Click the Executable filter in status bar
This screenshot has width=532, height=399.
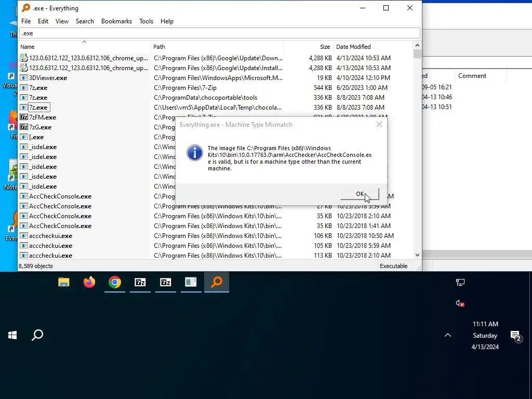394,266
